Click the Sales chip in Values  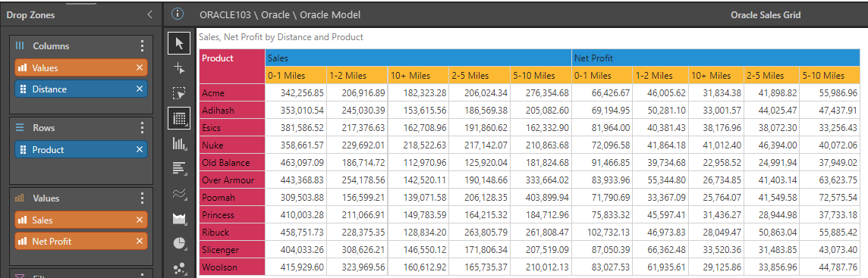tap(81, 220)
